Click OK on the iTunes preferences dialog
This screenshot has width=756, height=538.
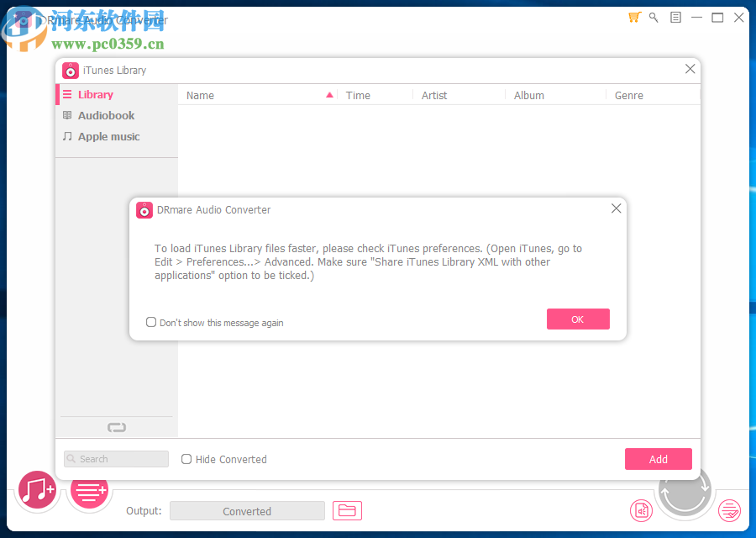click(x=578, y=319)
